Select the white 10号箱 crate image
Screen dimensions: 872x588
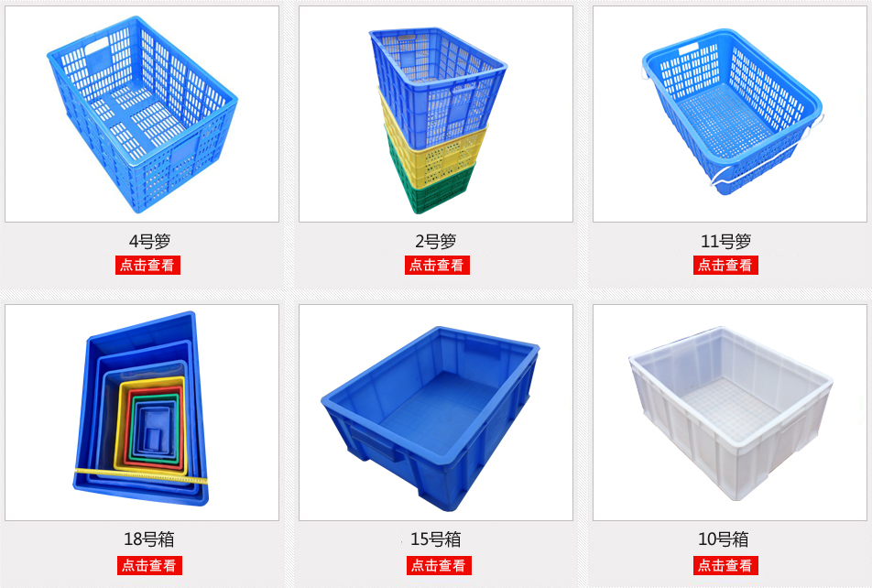[730, 412]
